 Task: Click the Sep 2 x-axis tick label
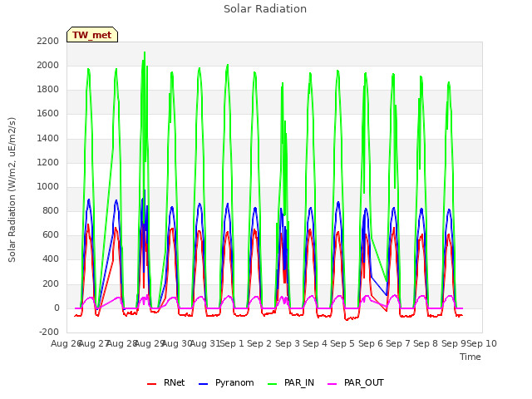point(259,343)
